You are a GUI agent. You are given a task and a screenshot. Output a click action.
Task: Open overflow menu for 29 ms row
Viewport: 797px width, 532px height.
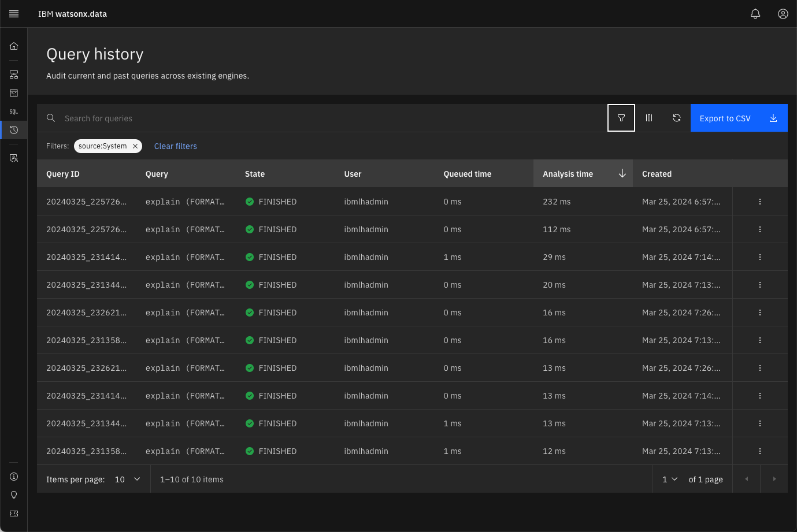pos(760,257)
